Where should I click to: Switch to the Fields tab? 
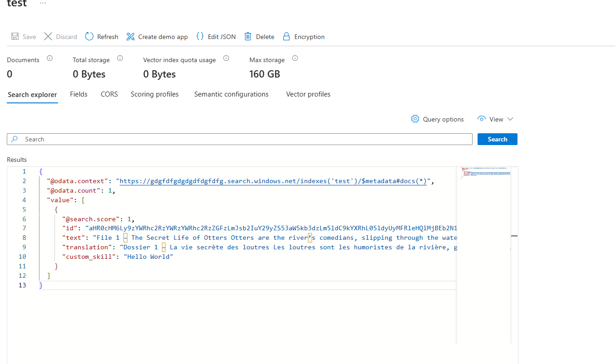pos(78,94)
